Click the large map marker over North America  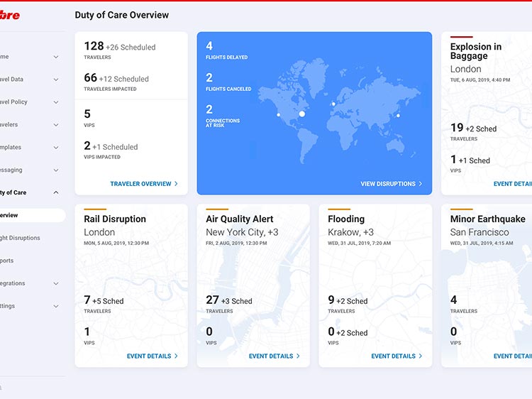click(301, 114)
